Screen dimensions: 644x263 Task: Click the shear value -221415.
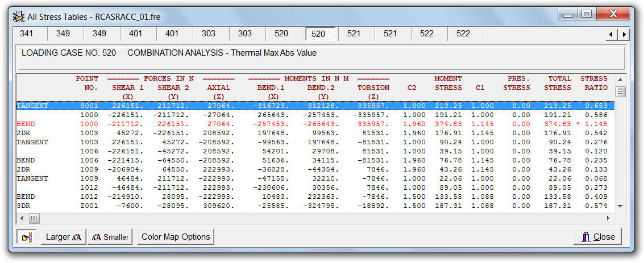126,160
